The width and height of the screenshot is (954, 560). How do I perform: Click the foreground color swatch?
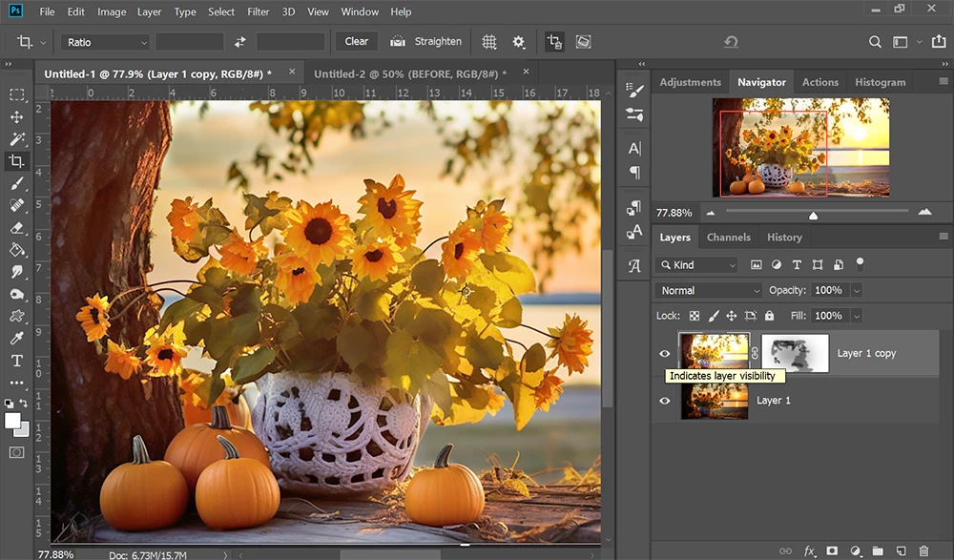click(12, 421)
